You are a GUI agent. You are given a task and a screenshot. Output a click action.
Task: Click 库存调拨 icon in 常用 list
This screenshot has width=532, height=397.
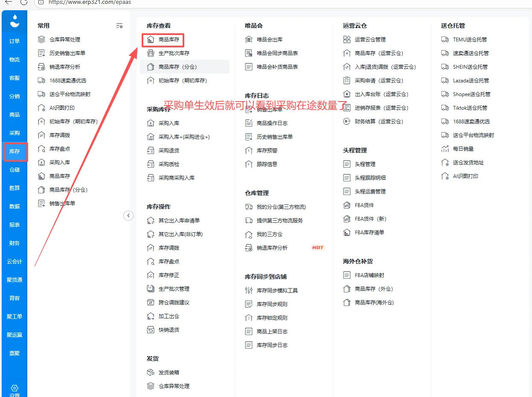pos(41,135)
